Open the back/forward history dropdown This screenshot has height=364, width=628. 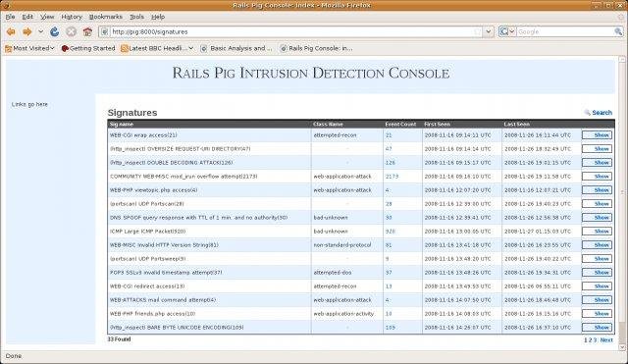coord(40,31)
